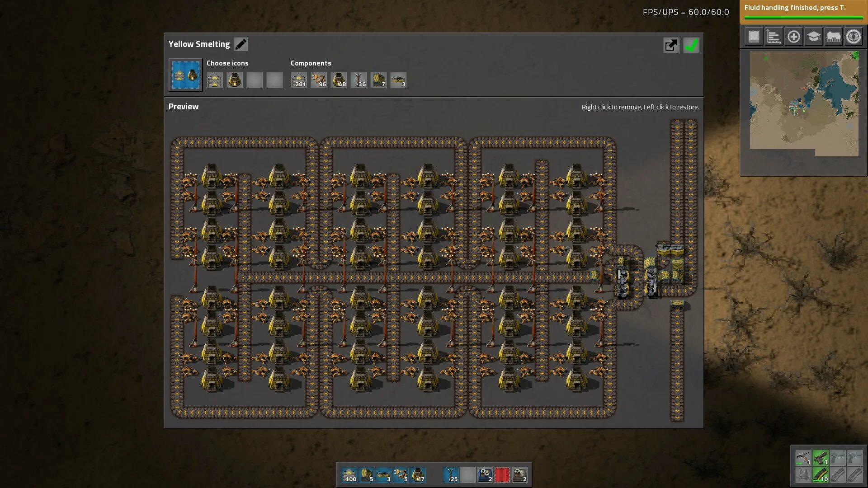This screenshot has width=868, height=488.
Task: Click splitter component with count 3
Action: tap(398, 80)
